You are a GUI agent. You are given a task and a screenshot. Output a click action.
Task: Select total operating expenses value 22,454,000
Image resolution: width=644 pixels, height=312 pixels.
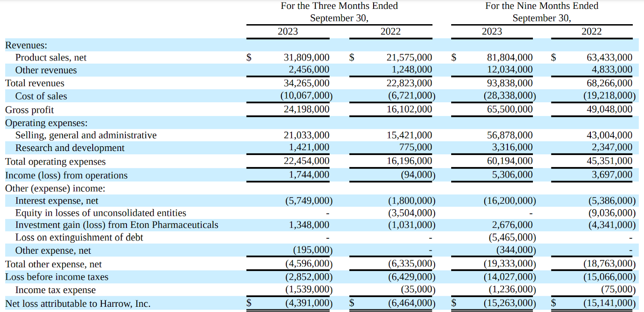tap(306, 161)
